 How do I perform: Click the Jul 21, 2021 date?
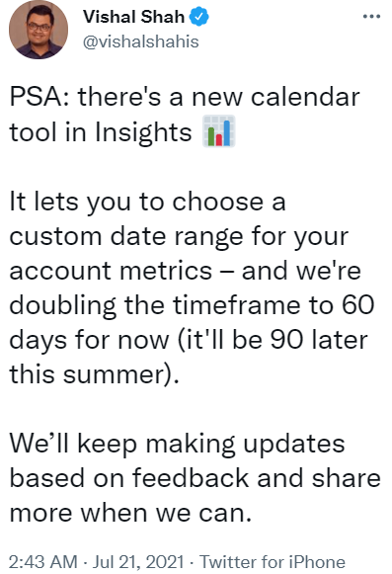coord(138,561)
